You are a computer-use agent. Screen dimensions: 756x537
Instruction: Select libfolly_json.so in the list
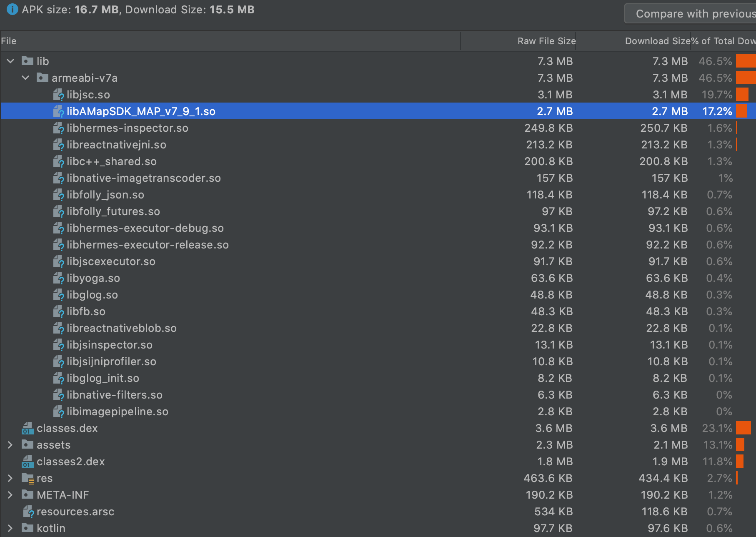378,195
